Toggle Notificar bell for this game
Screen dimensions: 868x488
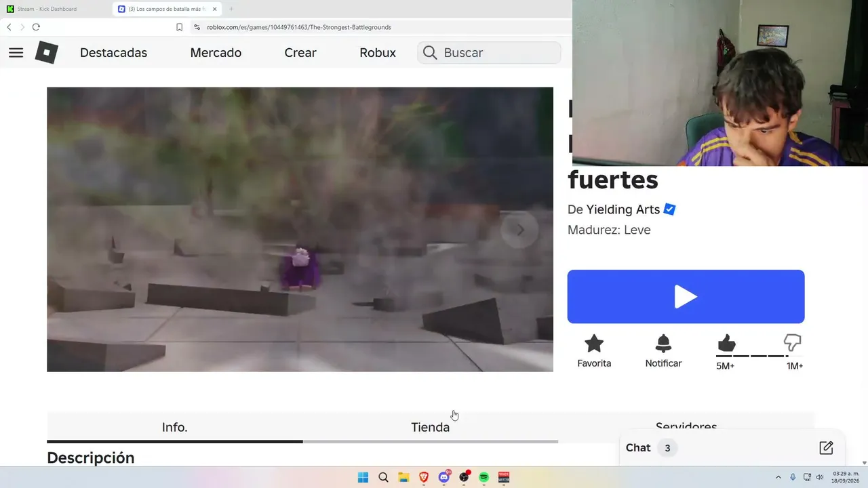tap(663, 351)
